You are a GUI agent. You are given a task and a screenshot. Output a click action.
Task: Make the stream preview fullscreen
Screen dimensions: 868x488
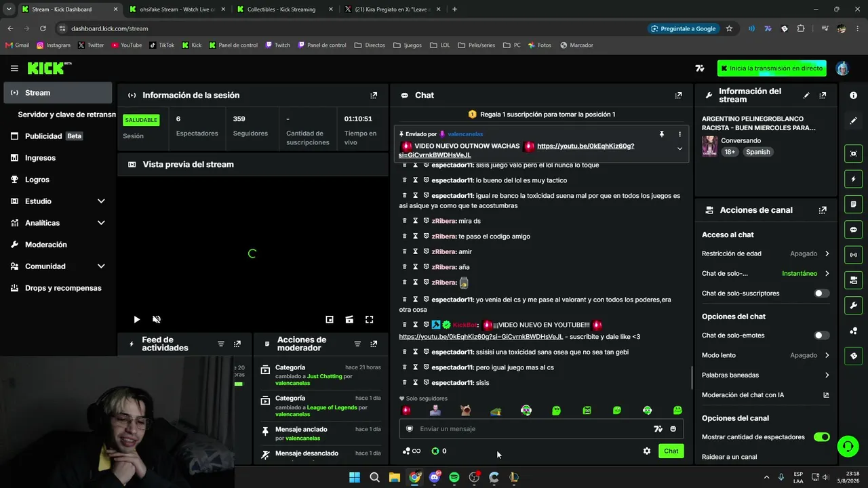click(x=370, y=319)
